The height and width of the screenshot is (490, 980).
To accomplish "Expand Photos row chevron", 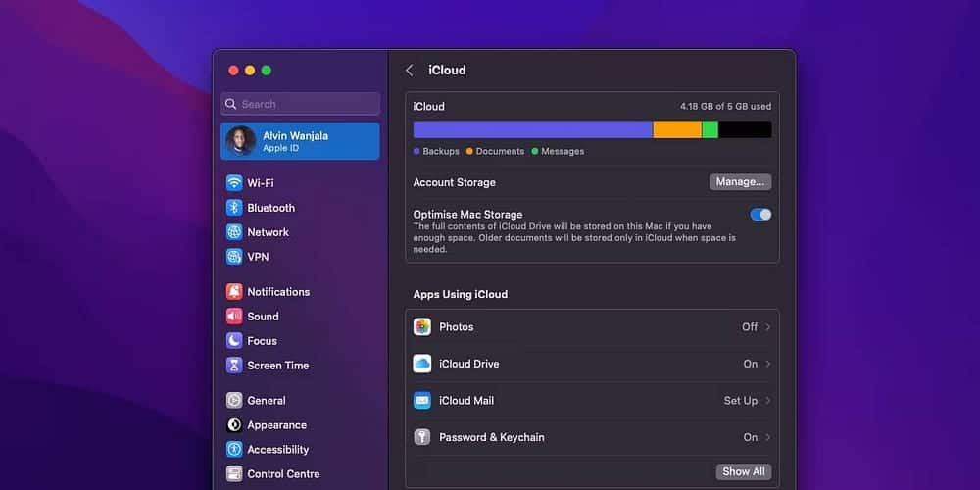I will [x=768, y=327].
